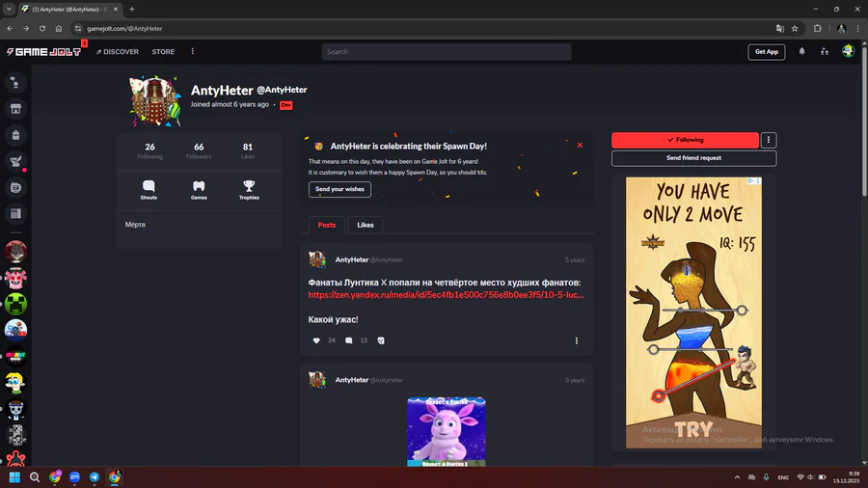This screenshot has width=868, height=488.
Task: Toggle the Following button
Action: [686, 140]
